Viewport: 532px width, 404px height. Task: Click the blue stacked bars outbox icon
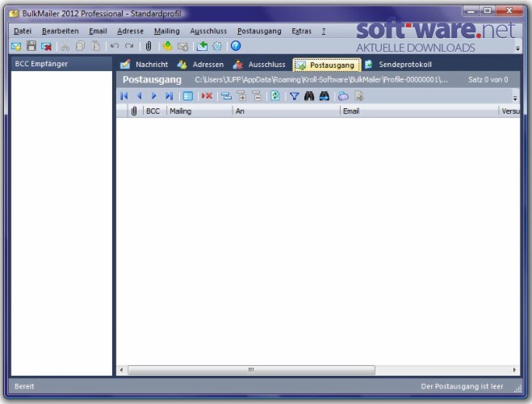pos(226,97)
